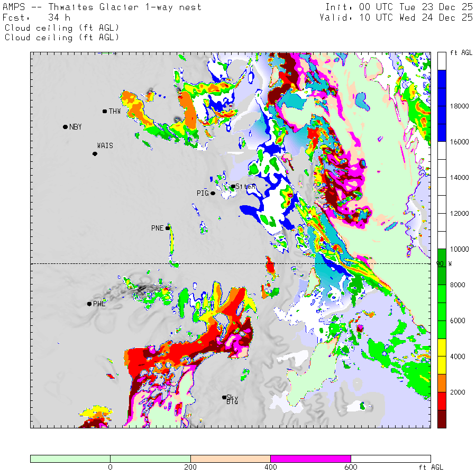Screen dimensions: 476x476
Task: Click the PNE station dot
Action: (168, 228)
